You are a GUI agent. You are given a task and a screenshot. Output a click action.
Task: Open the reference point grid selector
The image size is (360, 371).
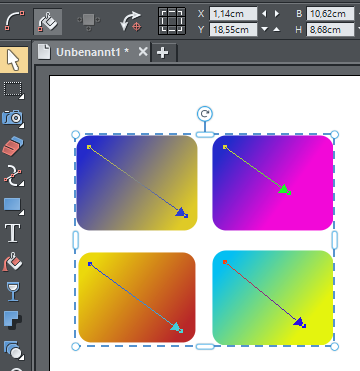coord(172,21)
